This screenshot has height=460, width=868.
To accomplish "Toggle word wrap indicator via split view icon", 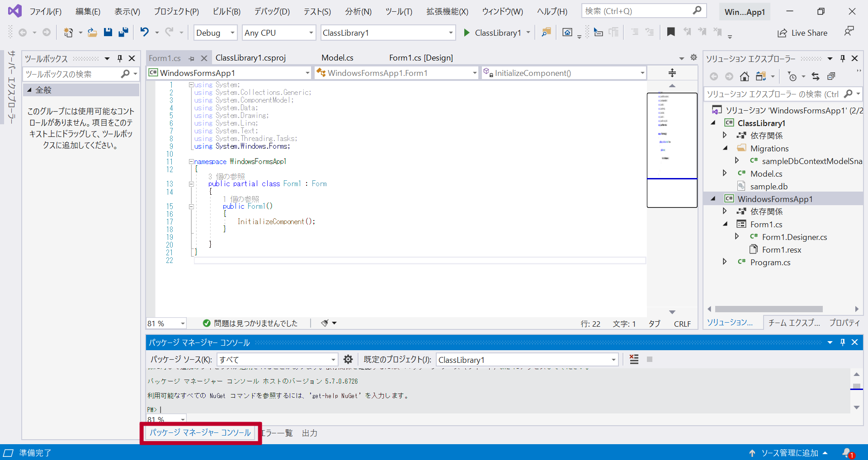I will [672, 72].
